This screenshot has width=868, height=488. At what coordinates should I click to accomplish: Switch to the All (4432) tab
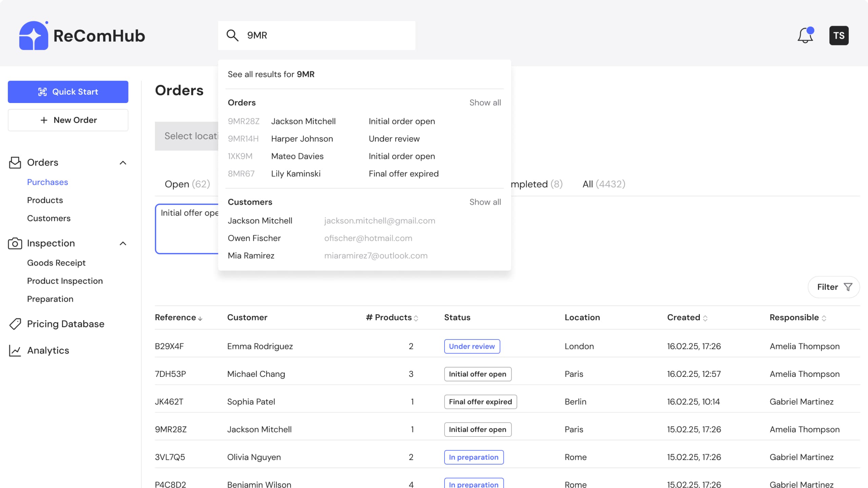click(x=604, y=184)
